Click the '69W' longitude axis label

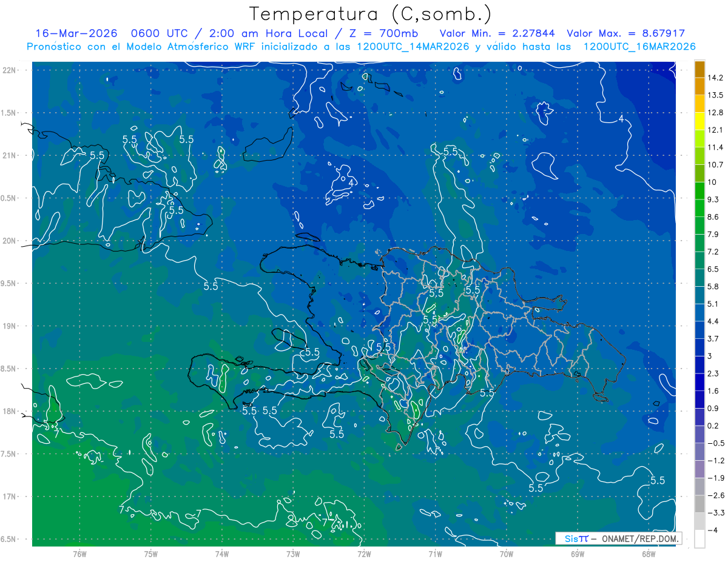[578, 554]
